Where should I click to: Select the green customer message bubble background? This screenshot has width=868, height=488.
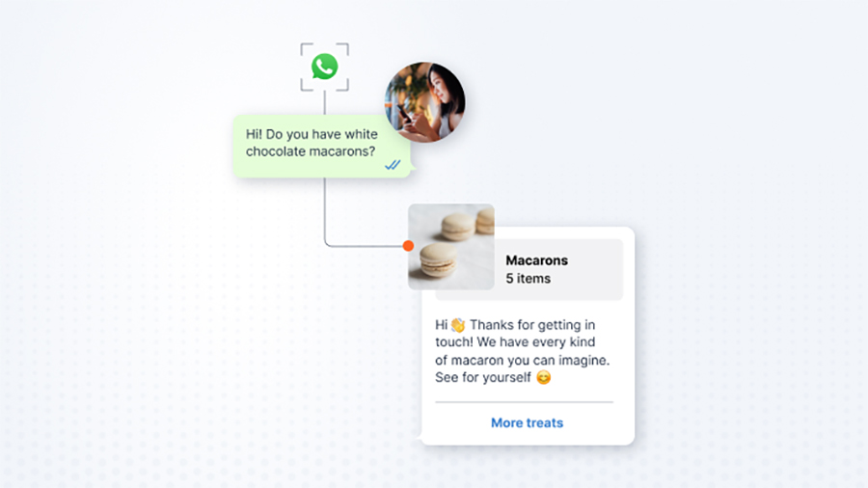321,146
